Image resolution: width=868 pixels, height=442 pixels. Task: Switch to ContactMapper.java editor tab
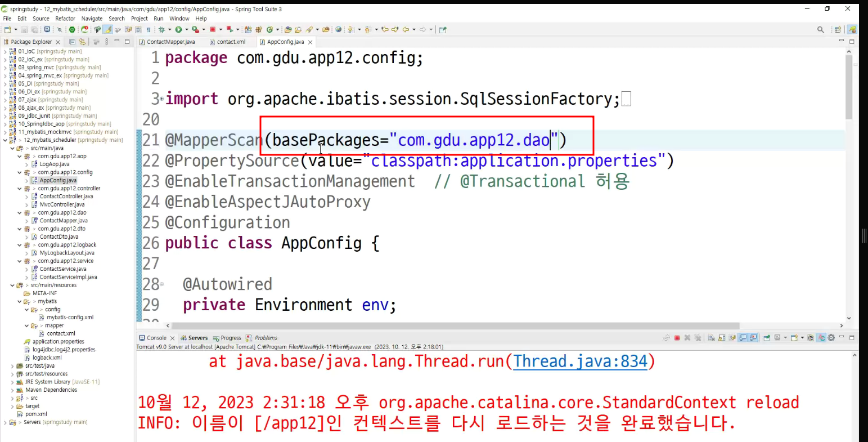coord(168,42)
